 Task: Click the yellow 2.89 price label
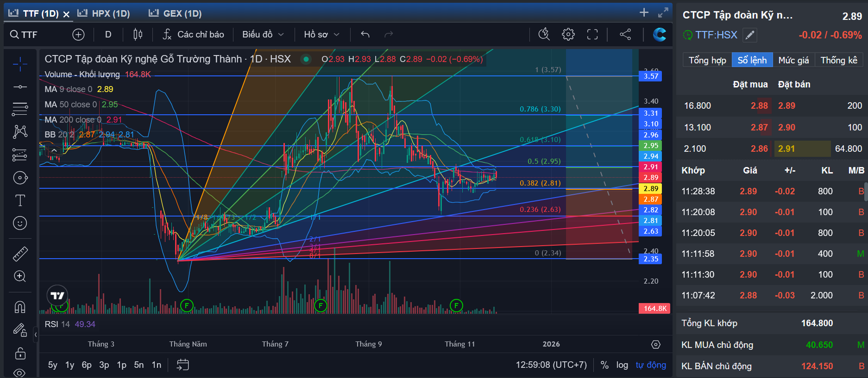click(x=651, y=189)
